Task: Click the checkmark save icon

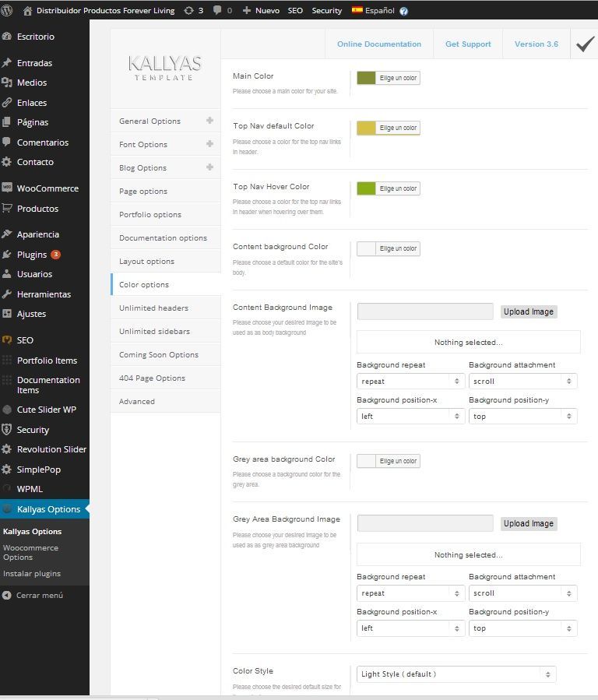Action: pos(585,44)
